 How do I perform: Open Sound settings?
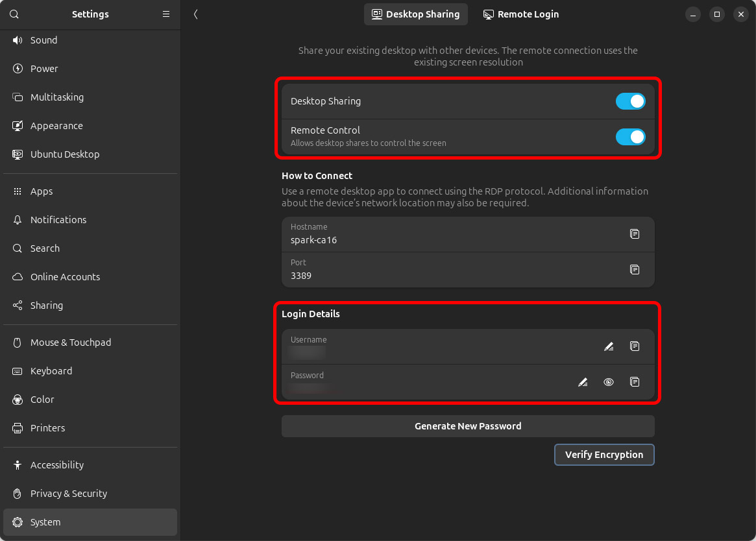tap(90, 40)
